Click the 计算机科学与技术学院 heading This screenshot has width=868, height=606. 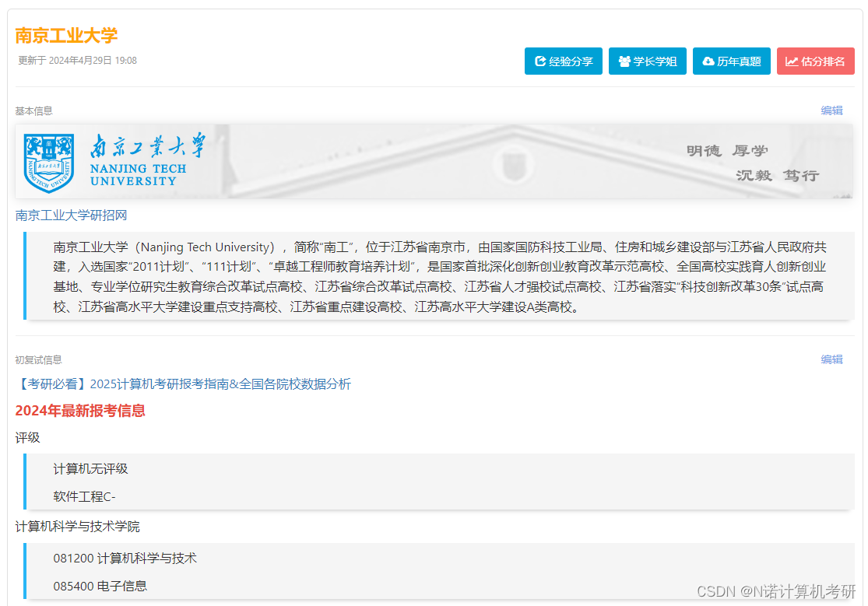(78, 527)
